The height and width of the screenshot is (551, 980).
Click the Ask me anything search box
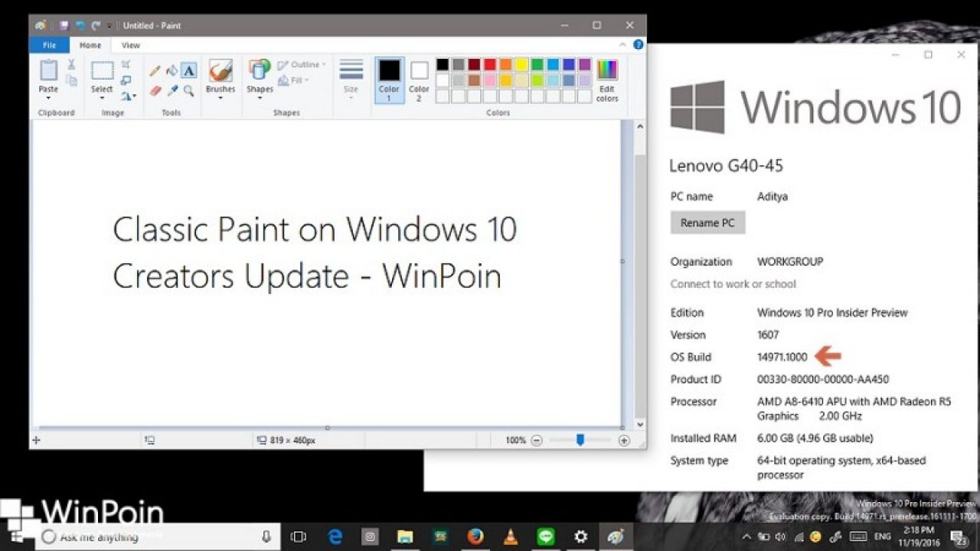(155, 536)
